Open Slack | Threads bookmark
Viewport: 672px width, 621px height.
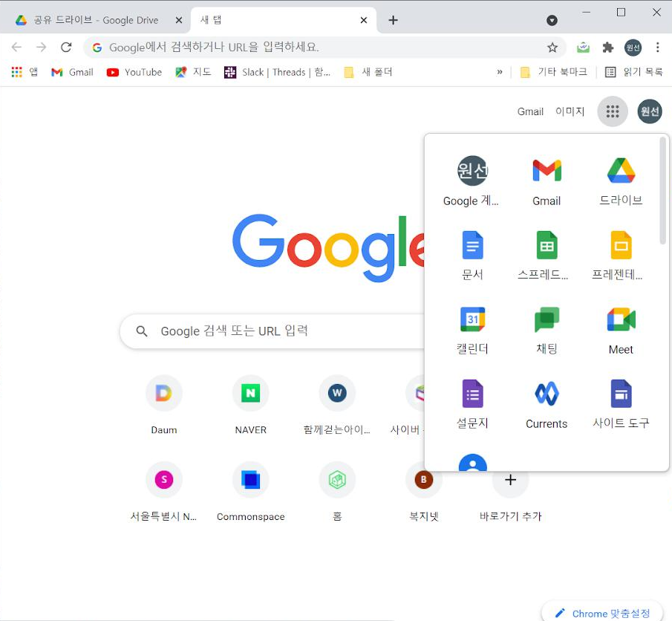[277, 72]
